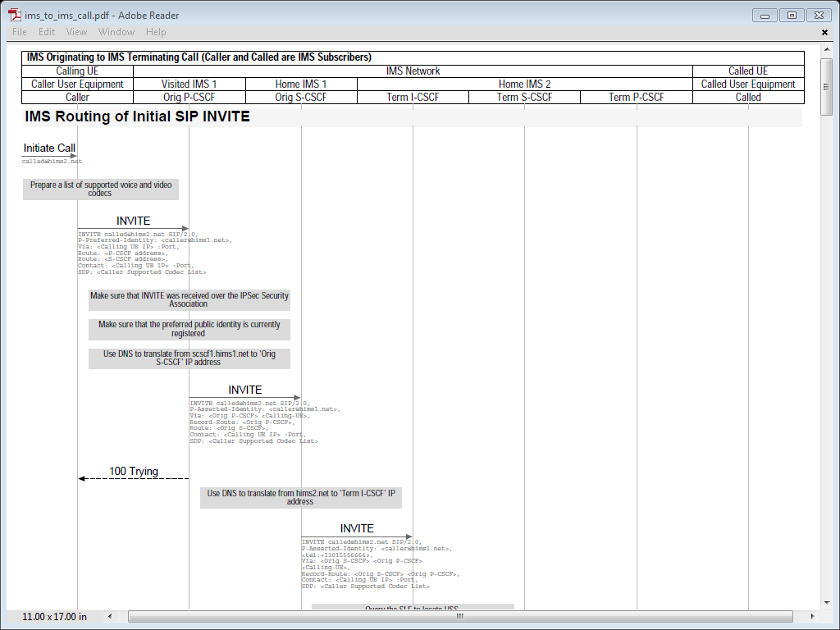This screenshot has width=840, height=630.
Task: Click the 'Initiate Call' label
Action: (49, 148)
